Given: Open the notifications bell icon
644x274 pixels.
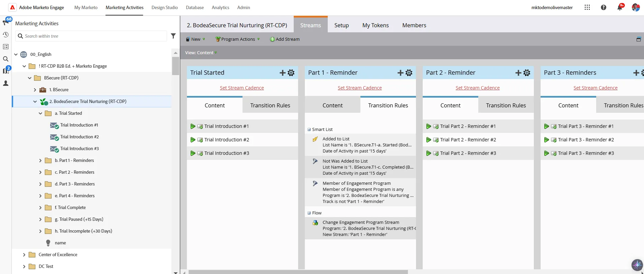Looking at the screenshot, I should pos(620,7).
